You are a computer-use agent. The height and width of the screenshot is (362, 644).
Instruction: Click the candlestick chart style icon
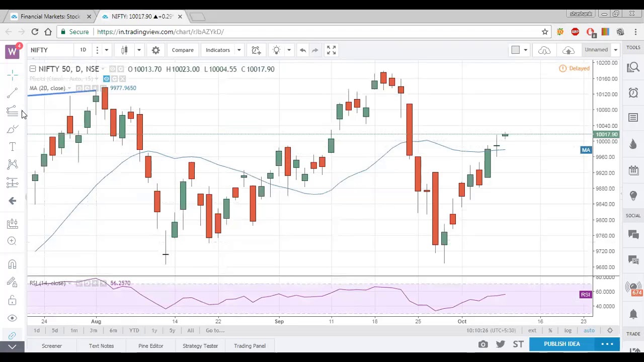pyautogui.click(x=125, y=50)
